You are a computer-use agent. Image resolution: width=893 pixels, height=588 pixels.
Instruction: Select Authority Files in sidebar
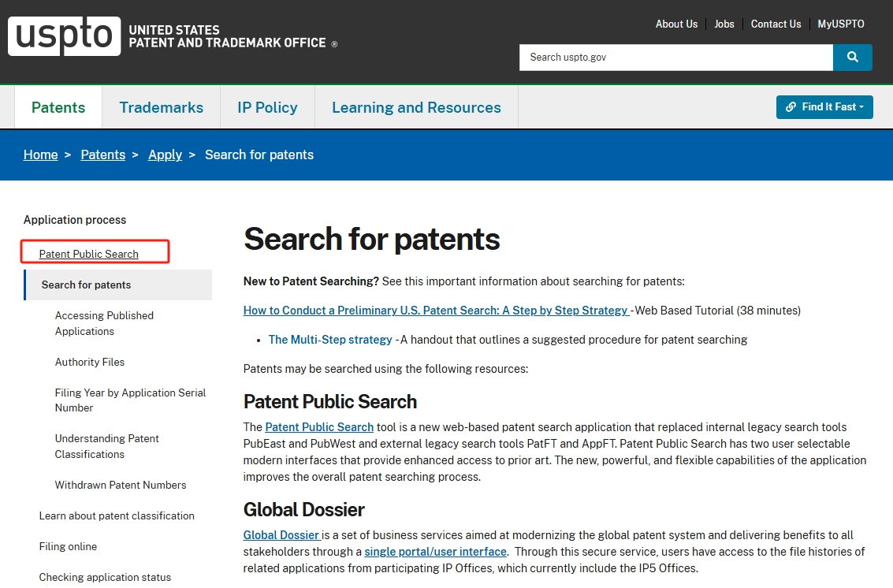90,362
